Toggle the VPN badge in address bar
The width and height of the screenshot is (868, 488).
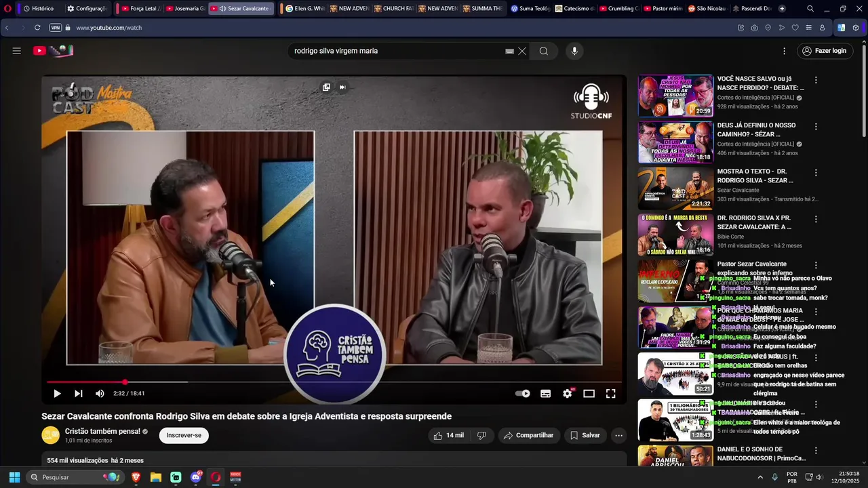click(x=56, y=28)
